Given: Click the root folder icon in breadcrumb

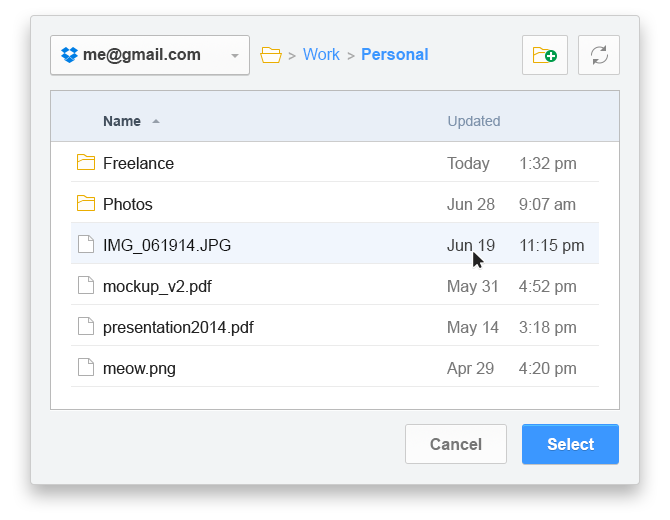Looking at the screenshot, I should [x=271, y=55].
